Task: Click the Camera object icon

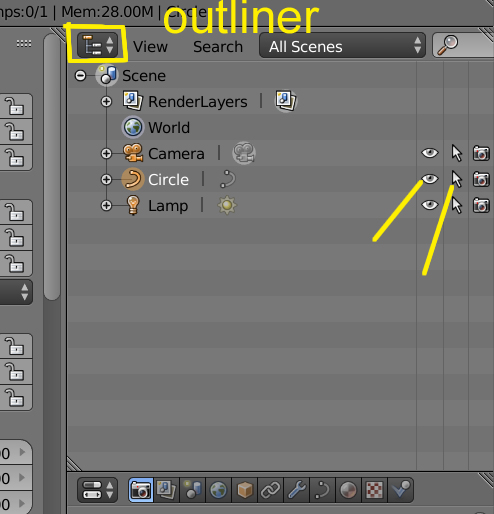Action: [133, 153]
